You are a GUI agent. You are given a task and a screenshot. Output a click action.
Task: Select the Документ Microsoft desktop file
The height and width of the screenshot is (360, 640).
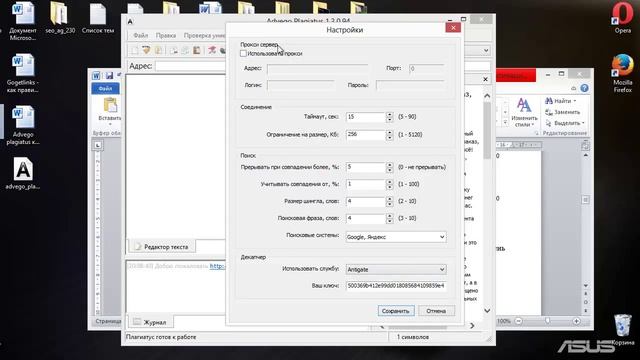(x=23, y=21)
